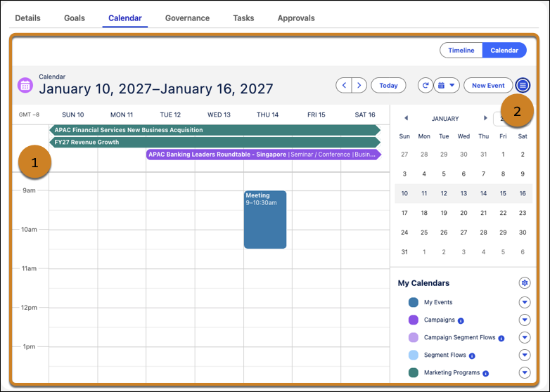550x392 pixels.
Task: Go to the Tasks tab
Action: point(243,18)
